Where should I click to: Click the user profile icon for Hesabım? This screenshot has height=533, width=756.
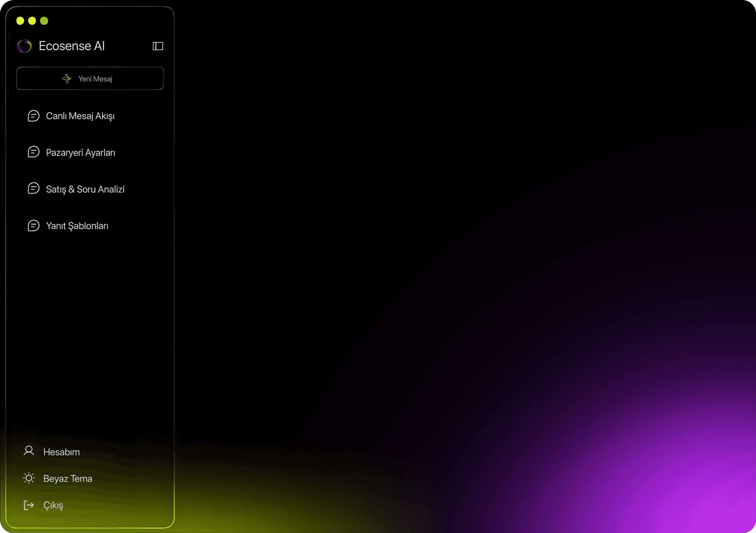pyautogui.click(x=29, y=451)
